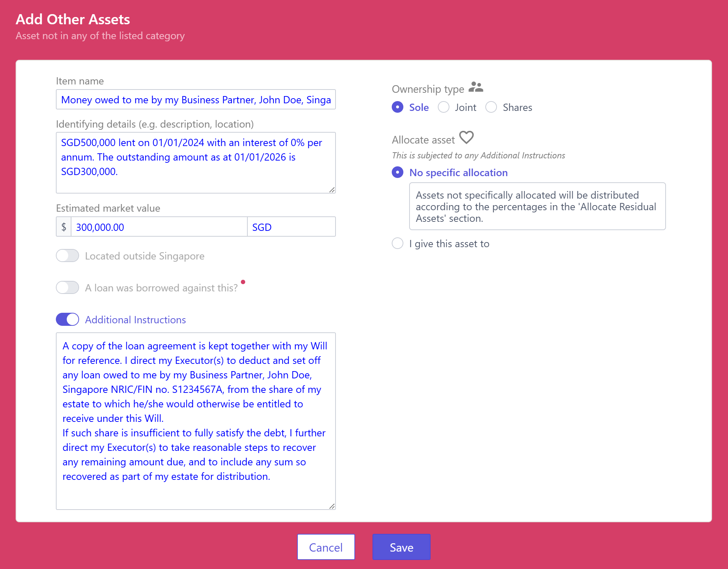
Task: Turn off Additional Instructions toggle
Action: pyautogui.click(x=67, y=319)
